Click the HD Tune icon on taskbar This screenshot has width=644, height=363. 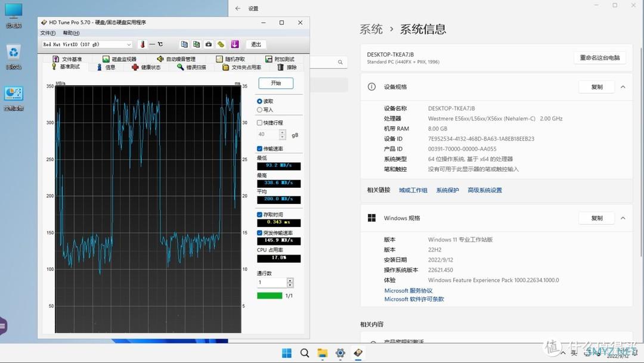click(358, 353)
